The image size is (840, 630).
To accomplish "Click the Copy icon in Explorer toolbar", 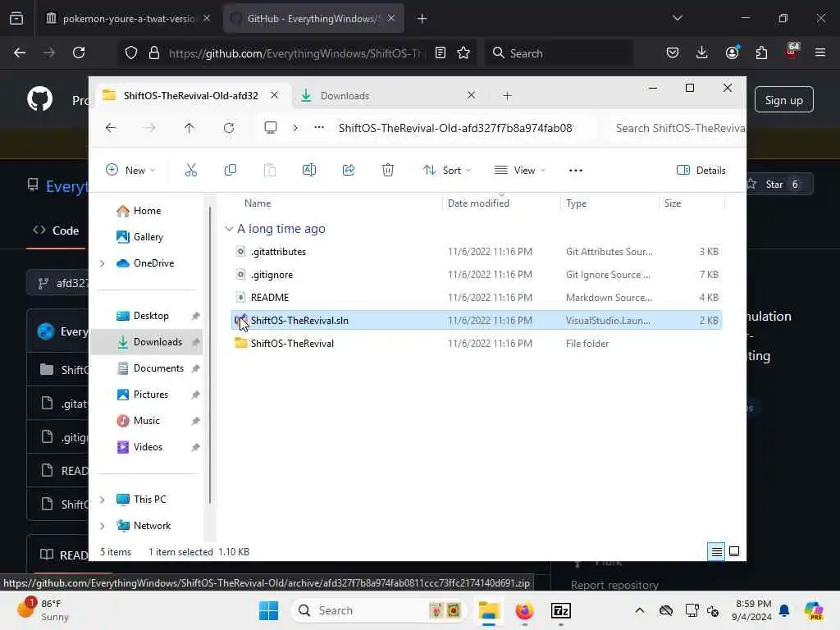I will pyautogui.click(x=231, y=171).
